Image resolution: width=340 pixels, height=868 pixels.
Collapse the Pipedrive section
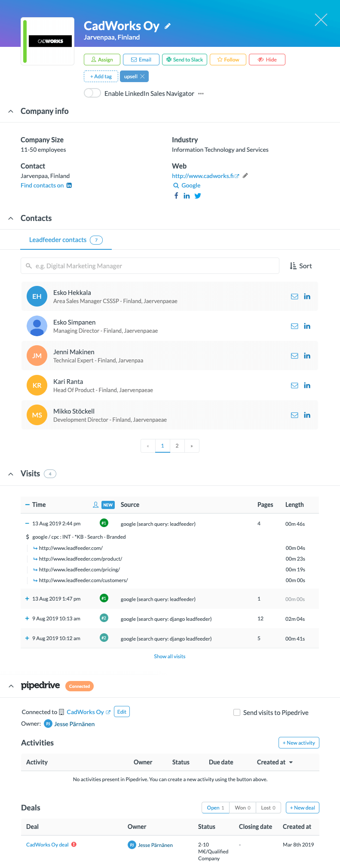point(11,686)
